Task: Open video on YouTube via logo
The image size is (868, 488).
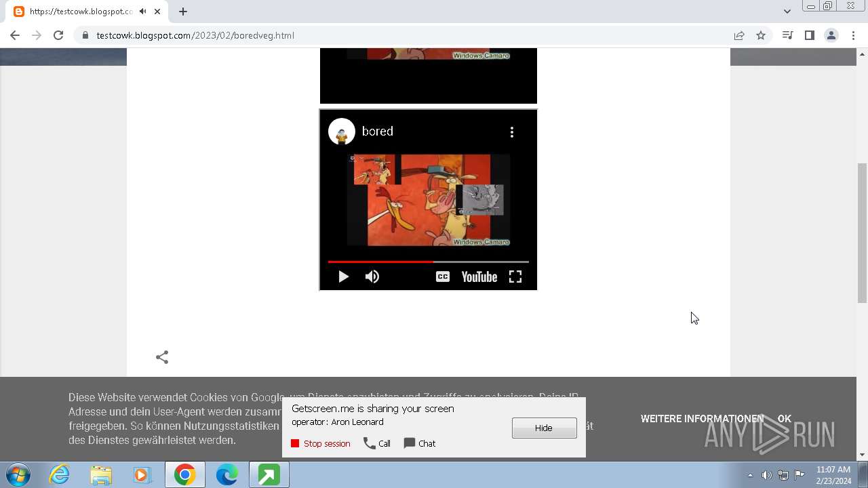Action: [x=479, y=277]
